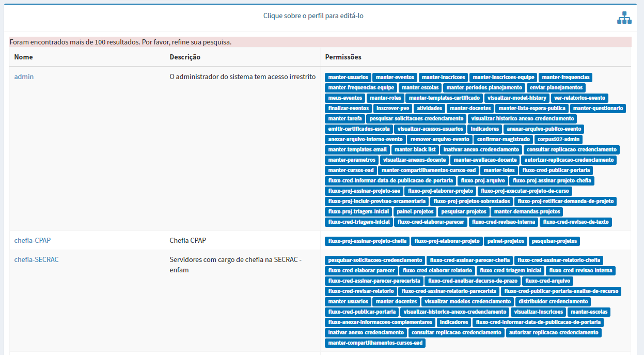
Task: Click the Permissões column header
Action: click(343, 57)
